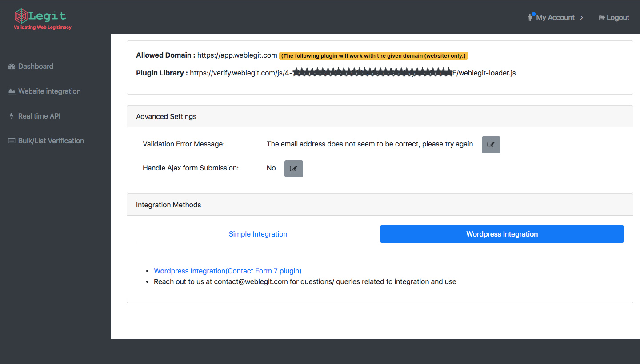Click the Real time API lightning icon
Viewport: 640px width, 364px height.
coord(12,116)
